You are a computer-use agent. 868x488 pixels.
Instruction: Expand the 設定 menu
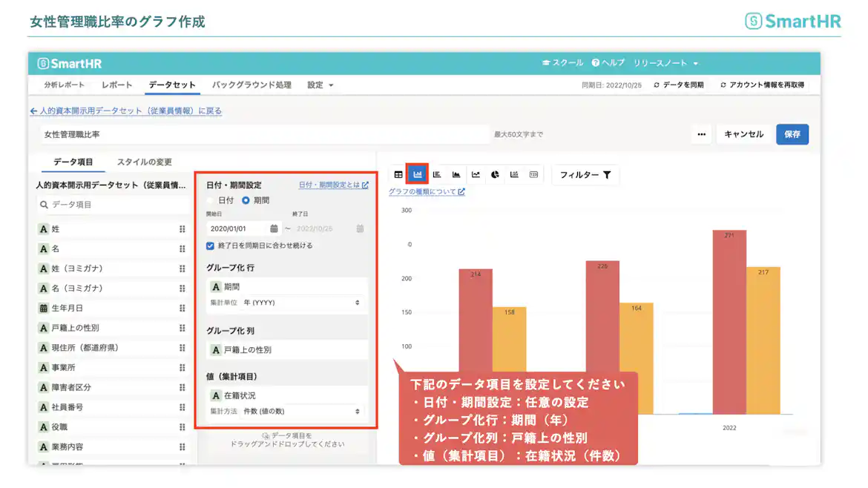point(319,85)
